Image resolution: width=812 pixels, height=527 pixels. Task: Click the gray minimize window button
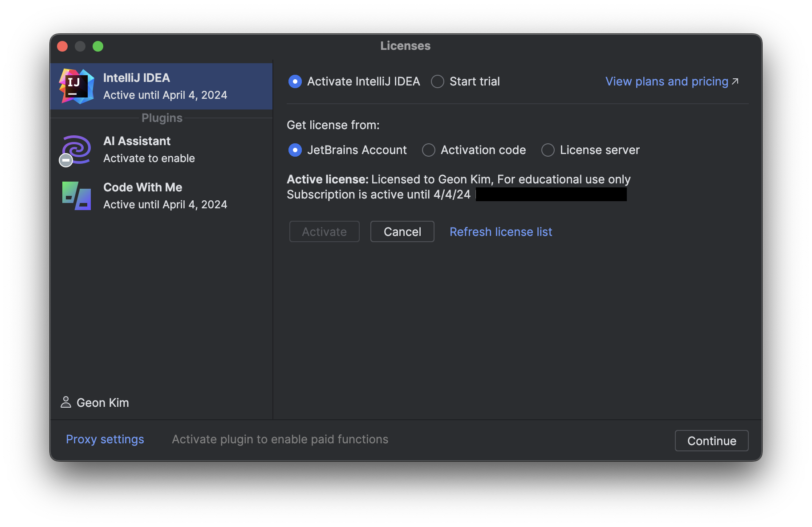pos(80,46)
